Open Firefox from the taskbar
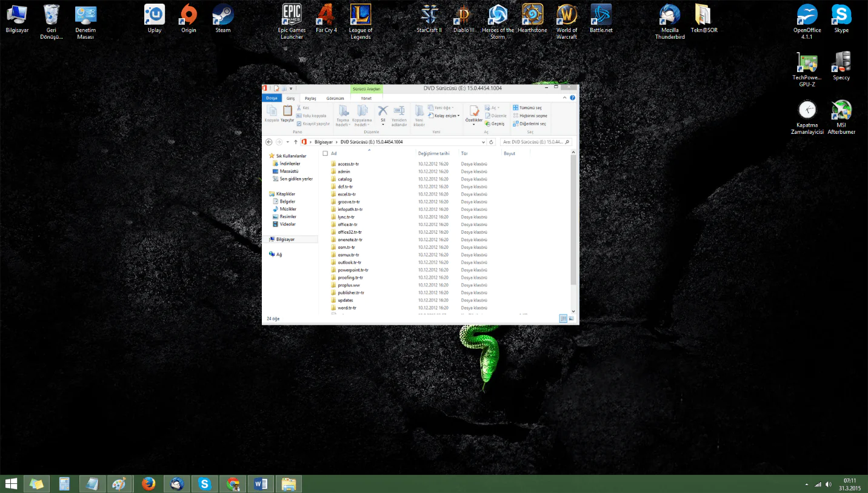Screen dimensions: 868x493 pos(149,484)
